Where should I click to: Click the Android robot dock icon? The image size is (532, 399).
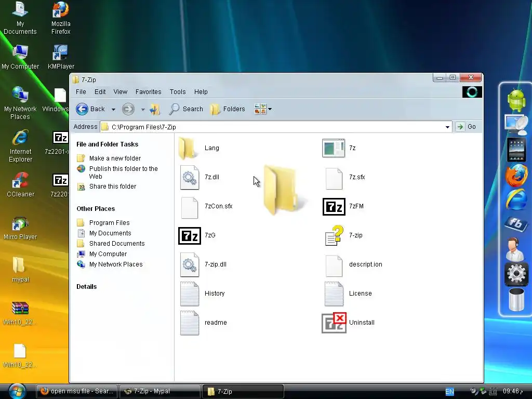pyautogui.click(x=516, y=100)
